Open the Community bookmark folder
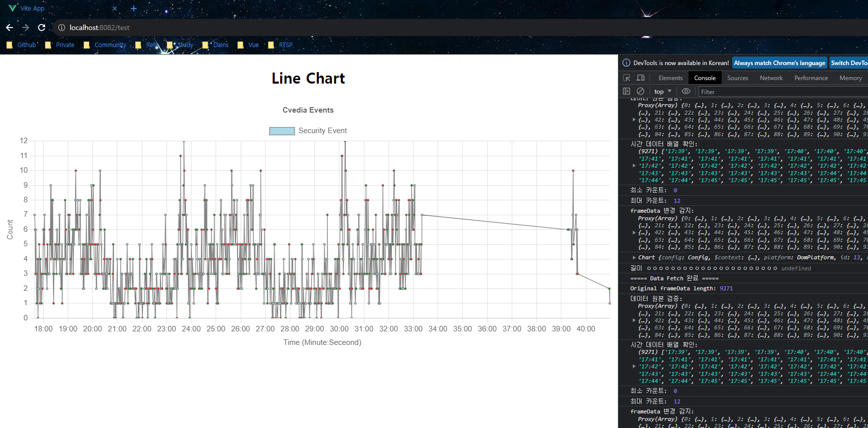Image resolution: width=868 pixels, height=428 pixels. pyautogui.click(x=105, y=45)
